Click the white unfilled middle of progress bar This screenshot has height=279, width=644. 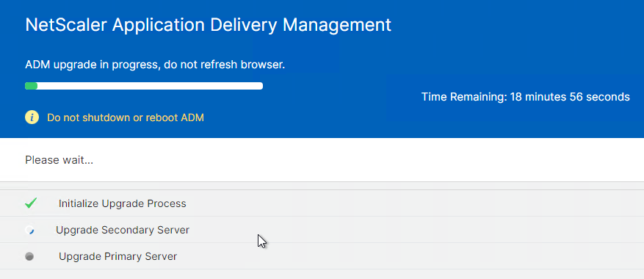tap(150, 86)
